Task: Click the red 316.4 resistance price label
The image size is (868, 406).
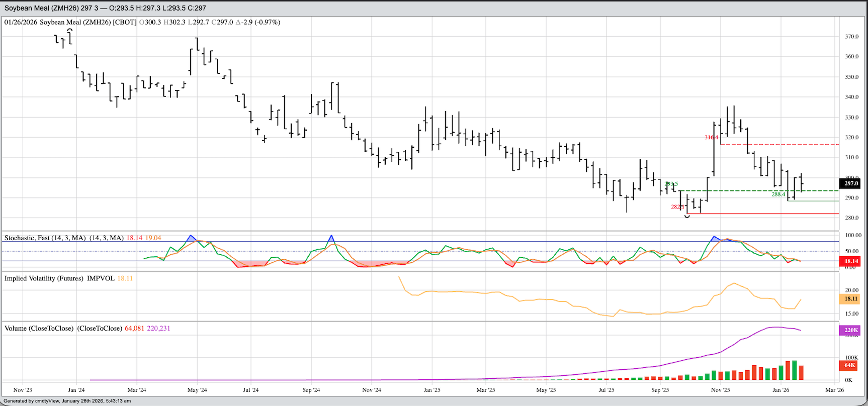Action: click(711, 137)
